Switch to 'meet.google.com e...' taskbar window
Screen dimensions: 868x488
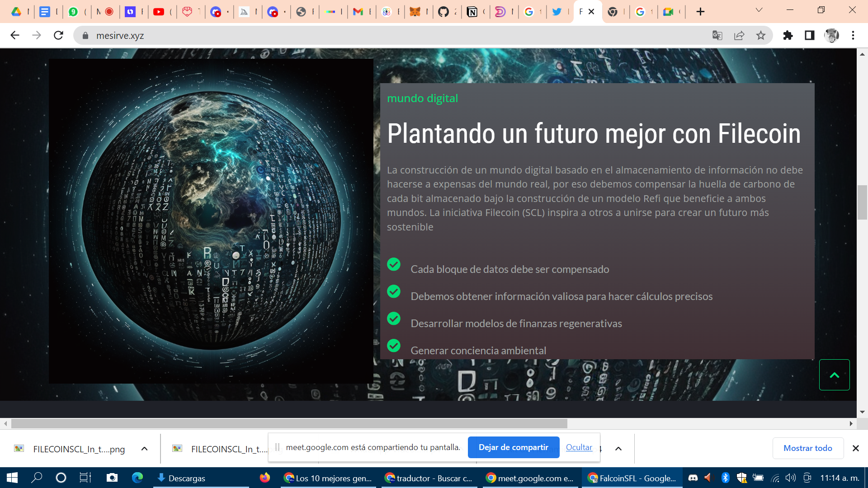point(530,478)
